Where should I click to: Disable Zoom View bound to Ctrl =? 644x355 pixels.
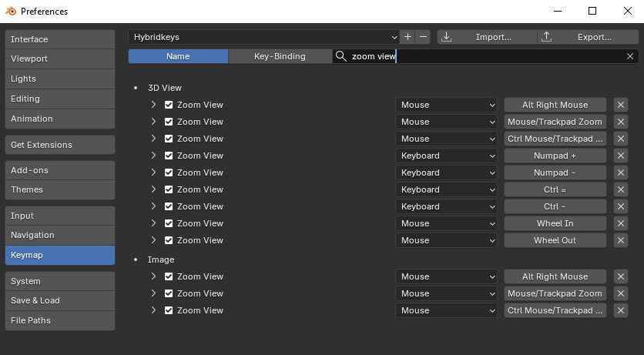click(169, 189)
